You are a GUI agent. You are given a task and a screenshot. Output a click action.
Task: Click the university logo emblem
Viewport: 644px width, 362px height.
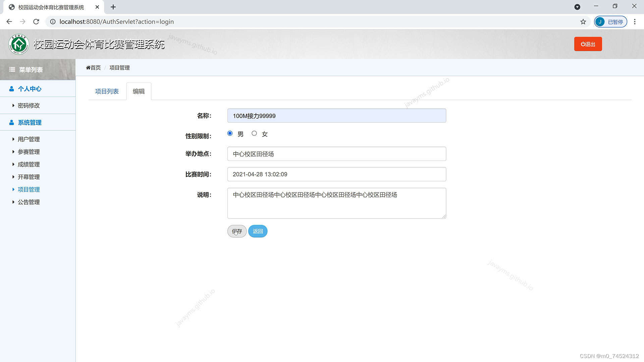tap(19, 44)
